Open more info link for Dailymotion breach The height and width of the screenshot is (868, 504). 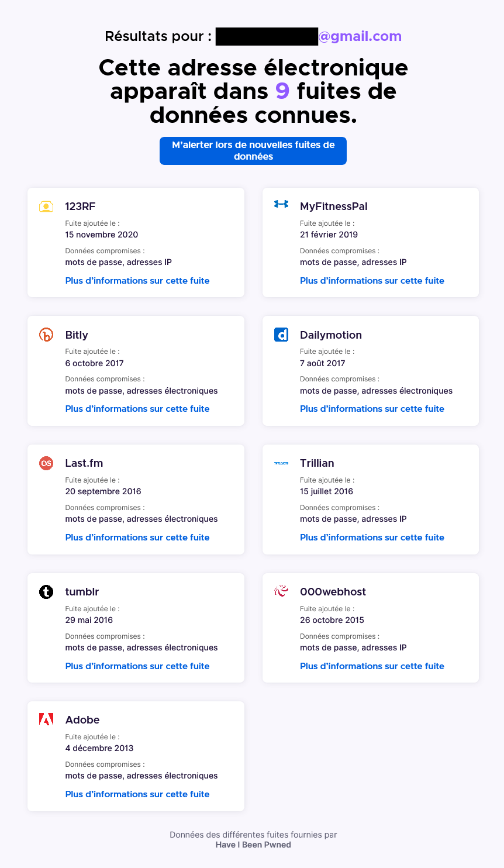tap(372, 409)
